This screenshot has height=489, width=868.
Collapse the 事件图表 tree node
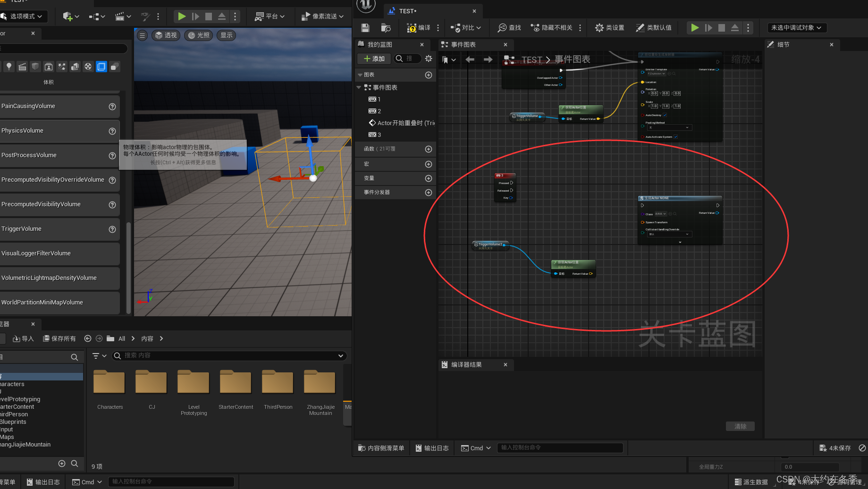click(x=359, y=87)
